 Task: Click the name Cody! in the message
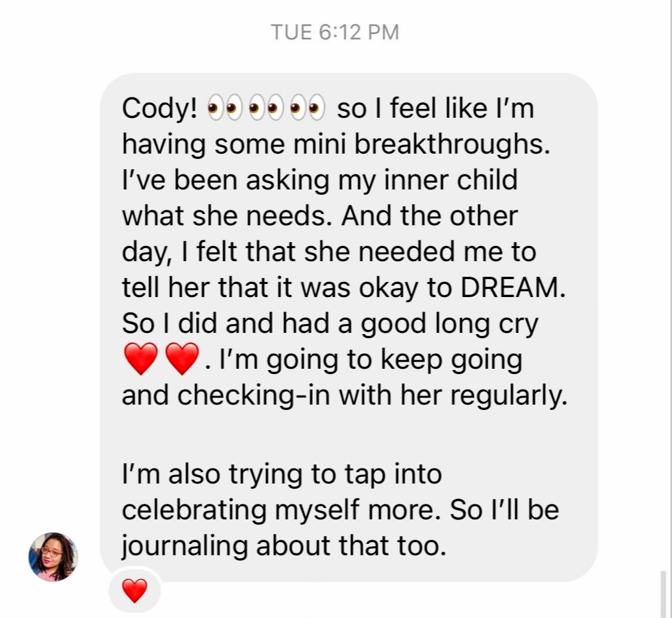(160, 109)
